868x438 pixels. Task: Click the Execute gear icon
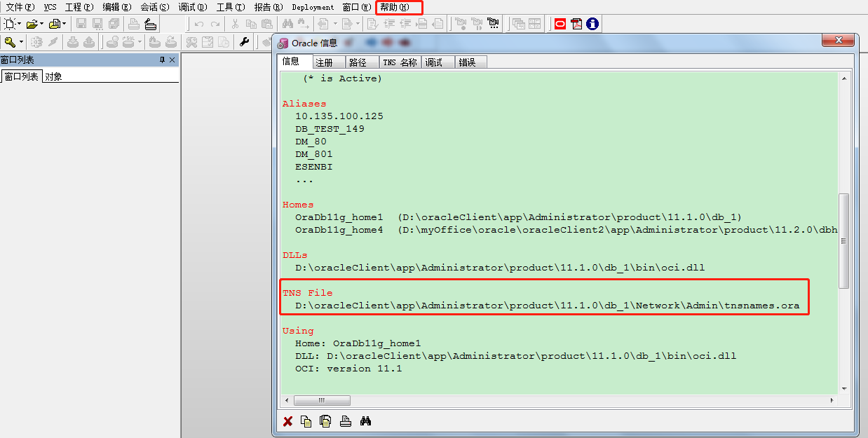point(36,42)
